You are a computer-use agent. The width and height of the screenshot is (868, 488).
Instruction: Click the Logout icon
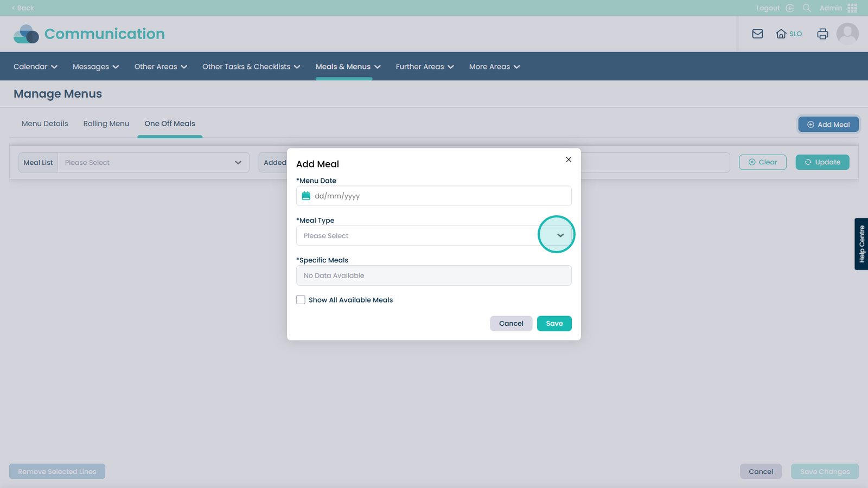[790, 8]
